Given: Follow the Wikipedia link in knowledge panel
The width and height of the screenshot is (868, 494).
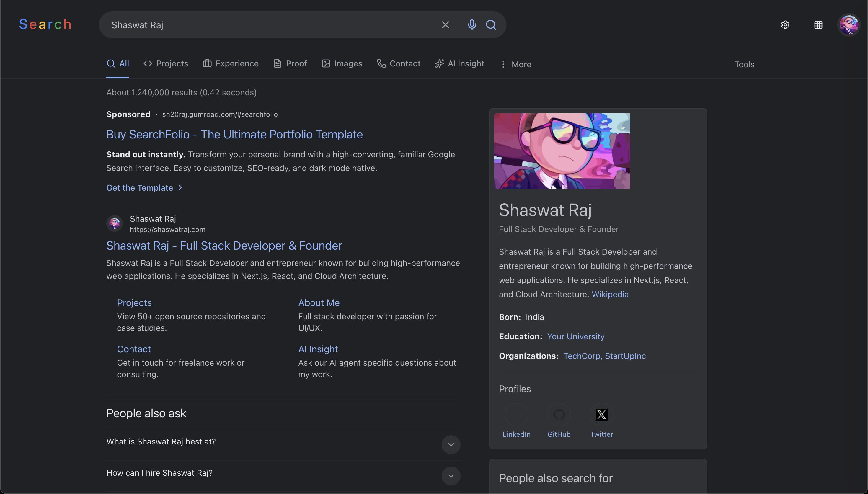Looking at the screenshot, I should 610,294.
